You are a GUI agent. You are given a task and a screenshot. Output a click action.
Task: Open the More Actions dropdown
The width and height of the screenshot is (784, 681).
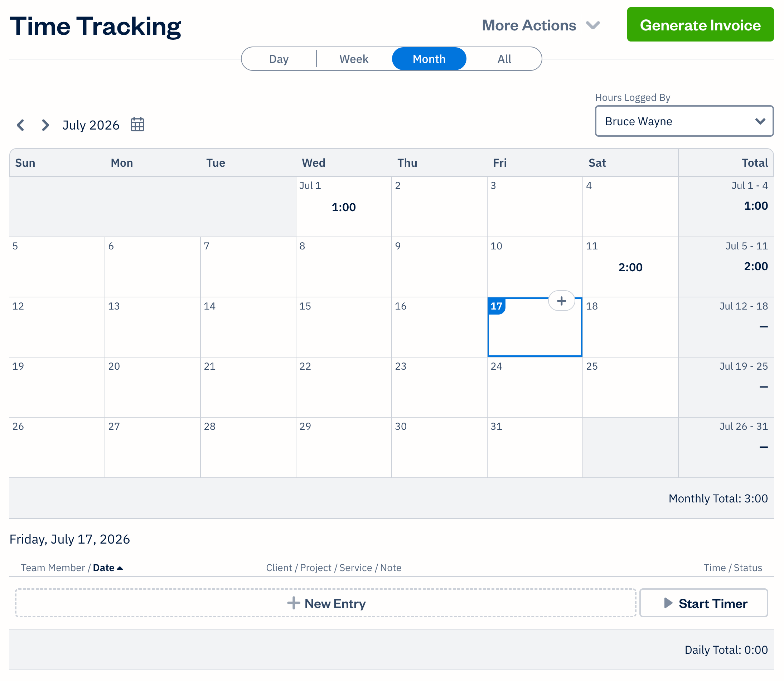[x=541, y=25]
